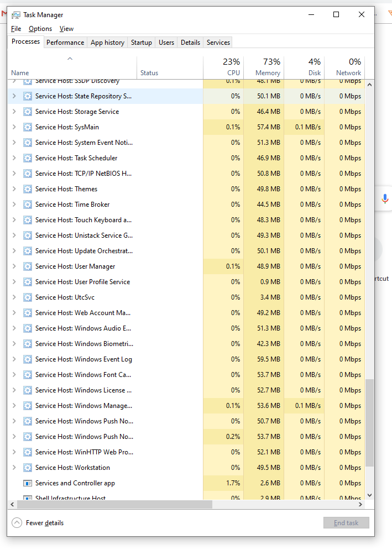Click the horizontal scrollbar left arrow
This screenshot has height=555, width=392.
point(12,504)
